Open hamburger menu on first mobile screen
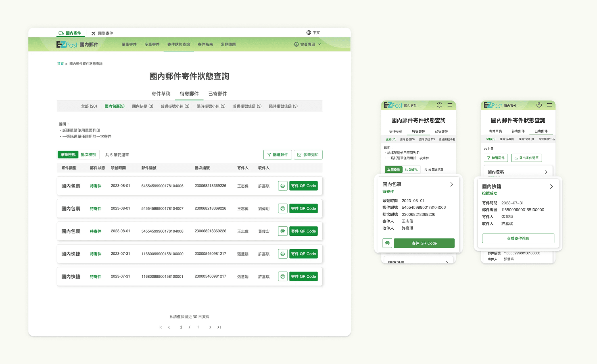Image resolution: width=597 pixels, height=364 pixels. [450, 105]
